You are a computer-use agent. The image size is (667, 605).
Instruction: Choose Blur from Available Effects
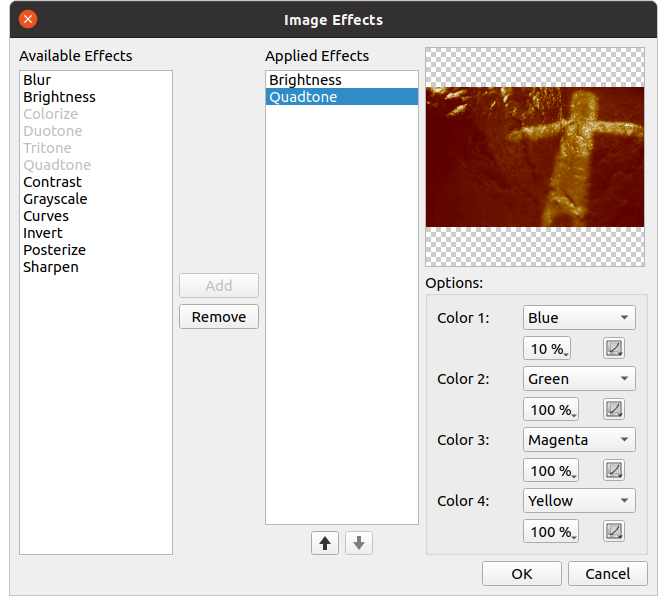click(x=37, y=80)
